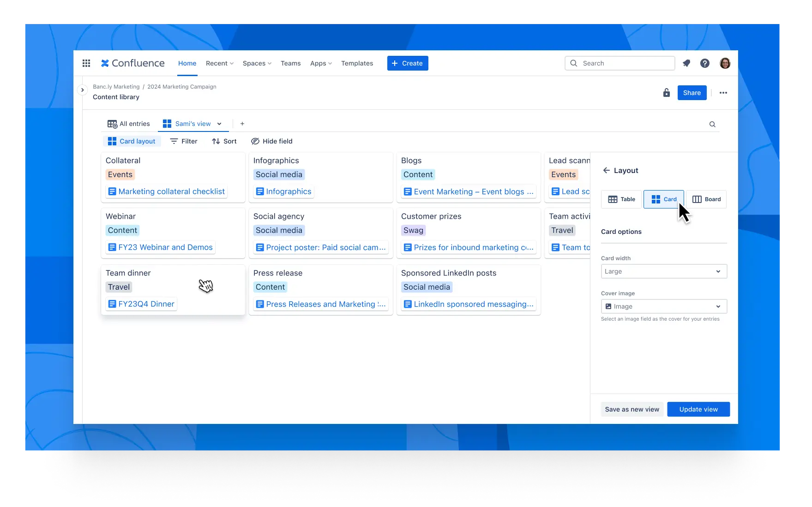Click the page icon beside FY23 Webinar and Demos

point(112,247)
